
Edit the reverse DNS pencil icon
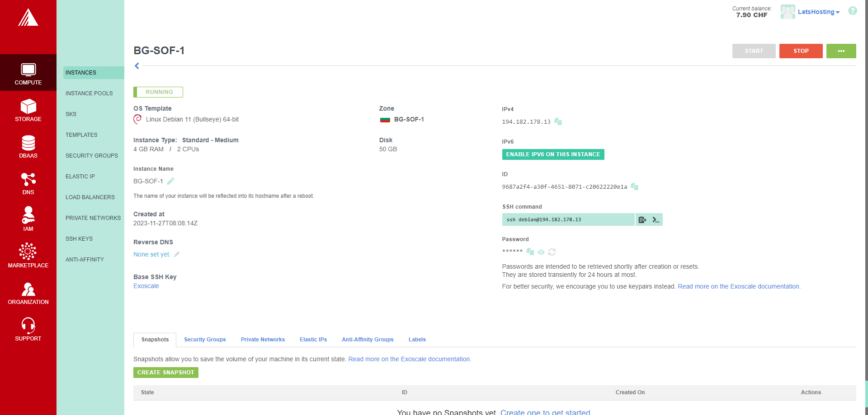coord(177,254)
